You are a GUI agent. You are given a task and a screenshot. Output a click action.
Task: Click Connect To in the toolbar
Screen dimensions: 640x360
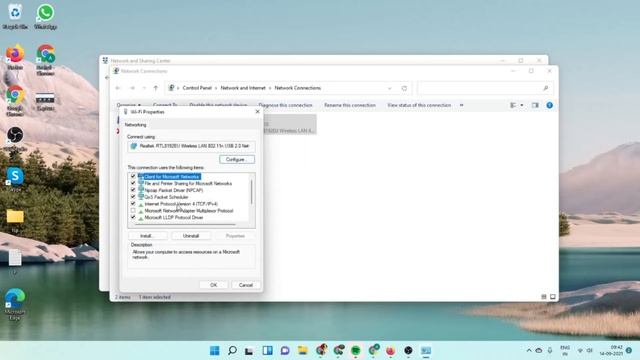coord(165,105)
